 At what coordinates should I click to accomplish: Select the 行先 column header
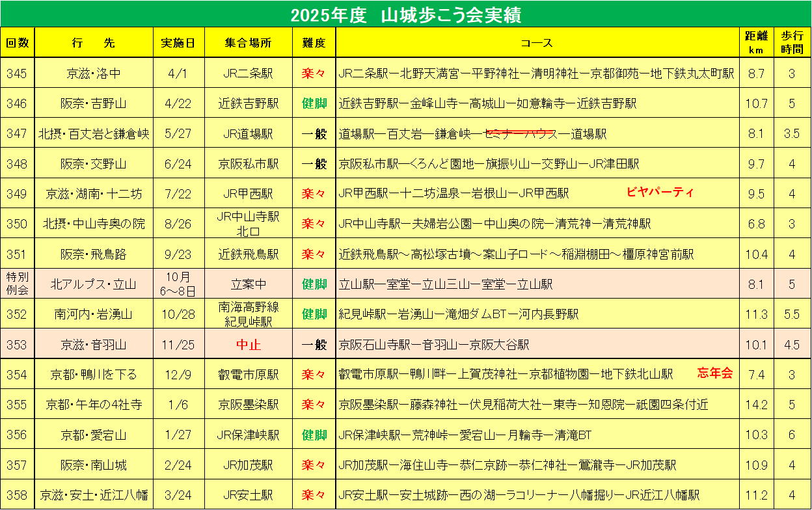pyautogui.click(x=94, y=43)
